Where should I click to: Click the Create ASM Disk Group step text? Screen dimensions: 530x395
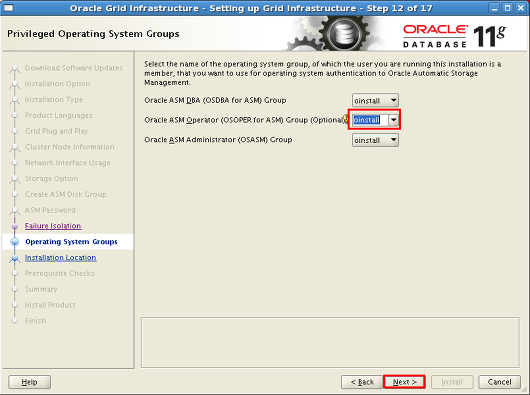(66, 194)
